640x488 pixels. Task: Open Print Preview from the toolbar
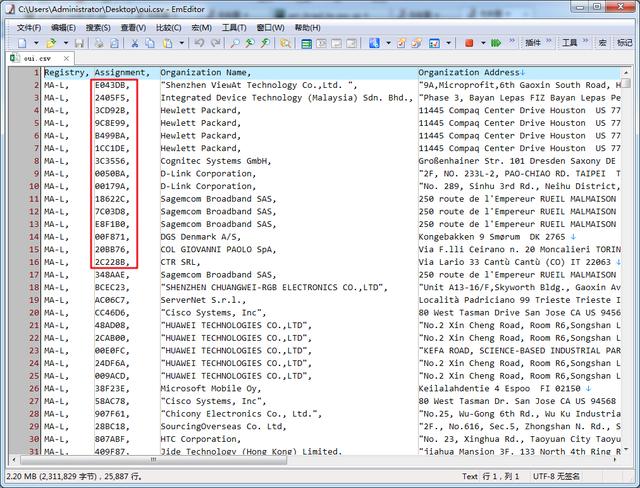pos(115,42)
